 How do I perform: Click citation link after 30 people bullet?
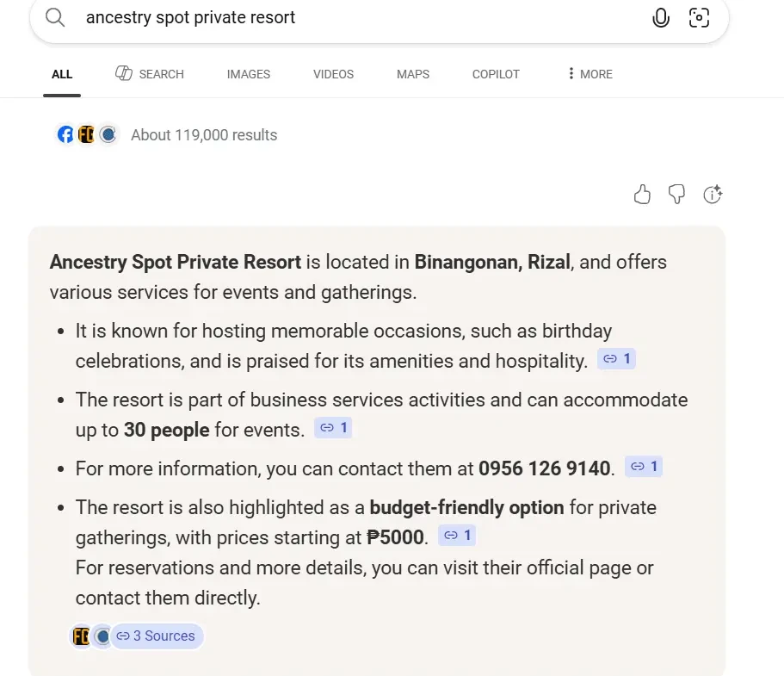click(x=333, y=427)
